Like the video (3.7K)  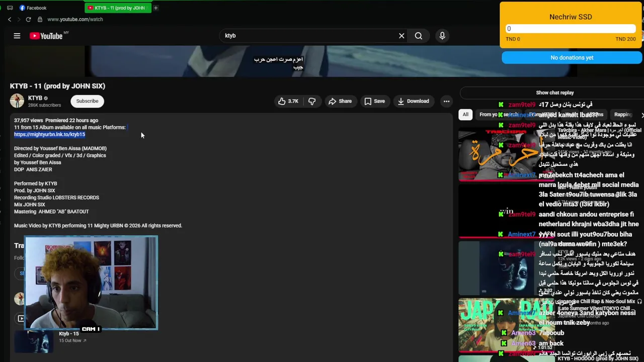288,101
